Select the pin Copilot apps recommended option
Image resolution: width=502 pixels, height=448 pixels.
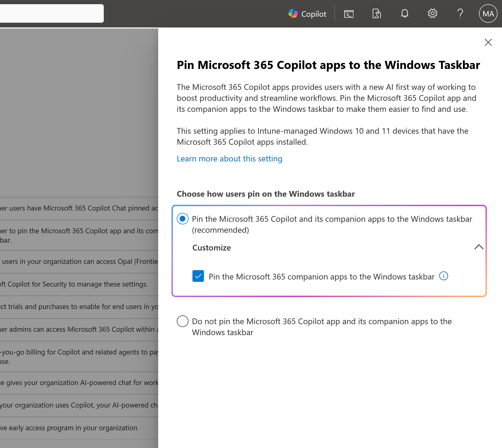pos(182,219)
